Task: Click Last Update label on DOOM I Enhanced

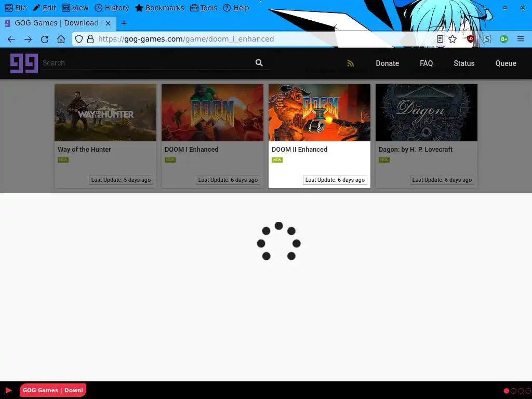Action: (228, 180)
